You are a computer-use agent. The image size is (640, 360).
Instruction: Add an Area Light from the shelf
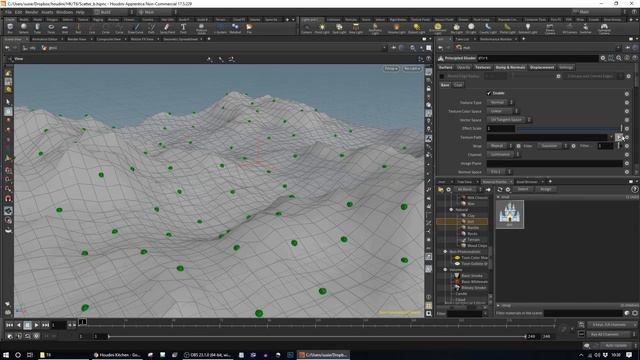[x=356, y=28]
